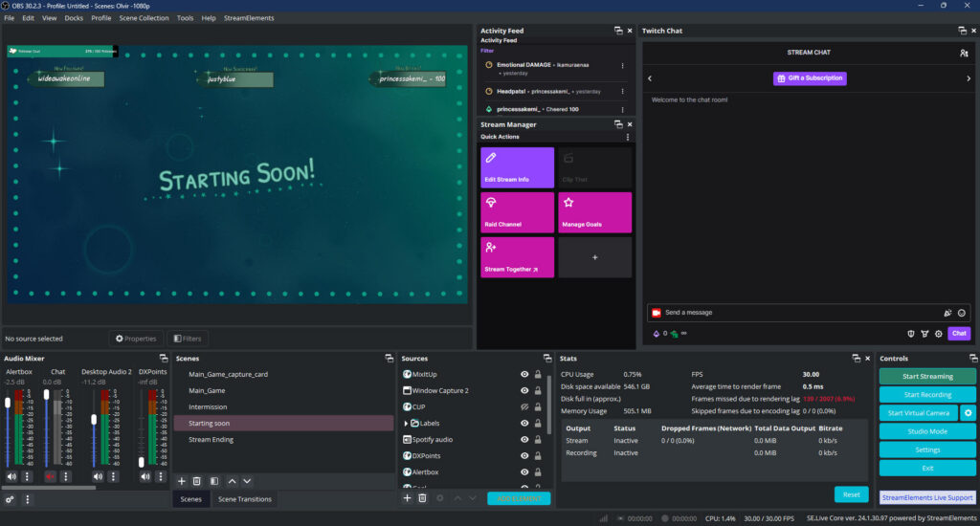Screen dimensions: 980x526
Task: Switch to the Scene Transitions tab
Action: (x=244, y=499)
